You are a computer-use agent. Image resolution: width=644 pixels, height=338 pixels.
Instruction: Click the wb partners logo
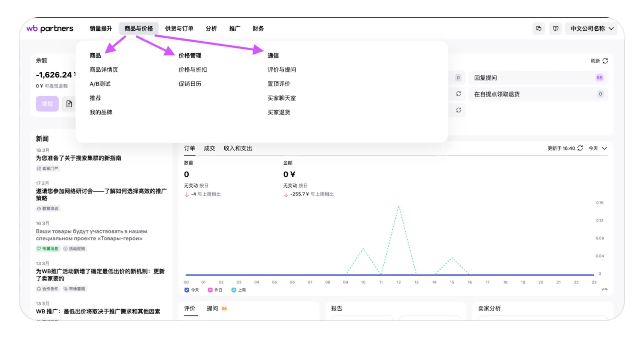(x=50, y=29)
